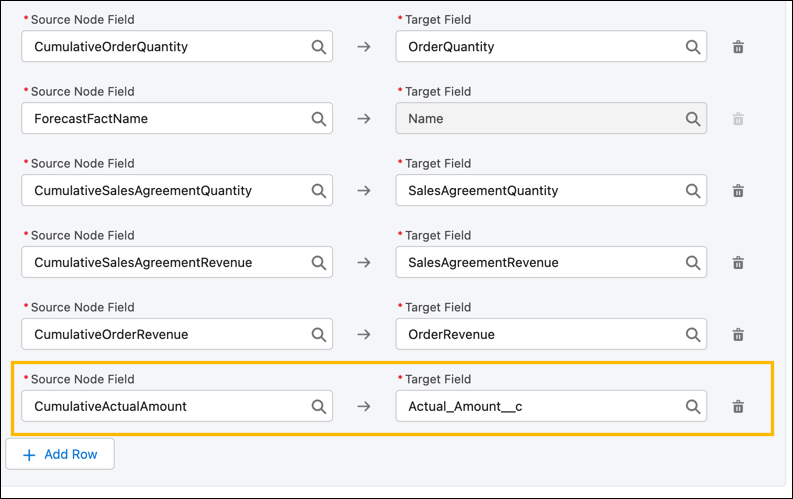Delete the CumulativeOrderRevenue mapping row
Screen dimensions: 793x499
point(738,335)
